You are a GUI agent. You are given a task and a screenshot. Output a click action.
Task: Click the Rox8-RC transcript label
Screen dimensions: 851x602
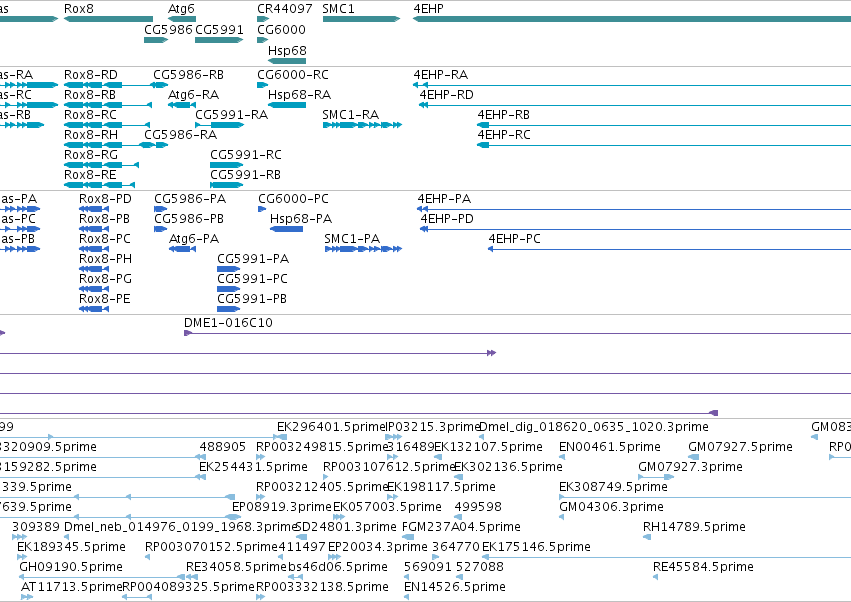click(x=90, y=115)
